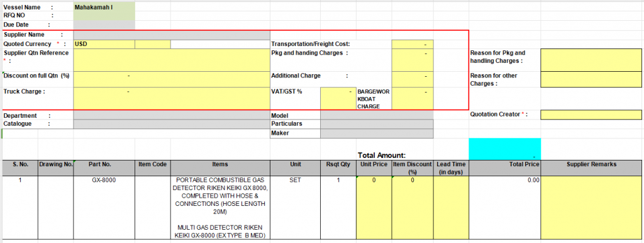This screenshot has height=243, width=644.
Task: Select the cyan Total Amount cell
Action: click(x=505, y=149)
